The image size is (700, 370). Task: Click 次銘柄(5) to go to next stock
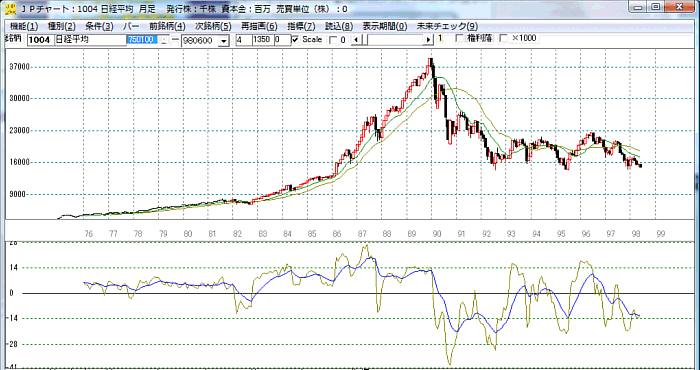coord(213,26)
